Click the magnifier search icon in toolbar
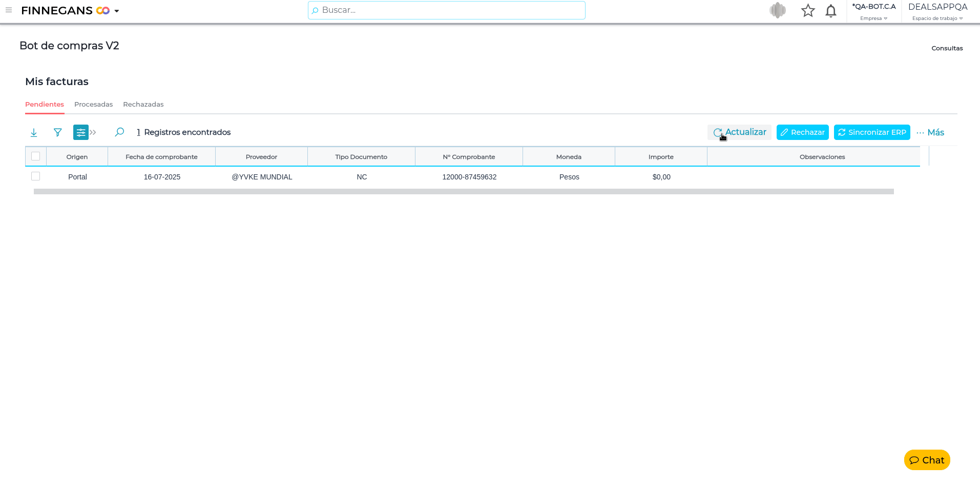Image resolution: width=980 pixels, height=485 pixels. click(x=119, y=132)
